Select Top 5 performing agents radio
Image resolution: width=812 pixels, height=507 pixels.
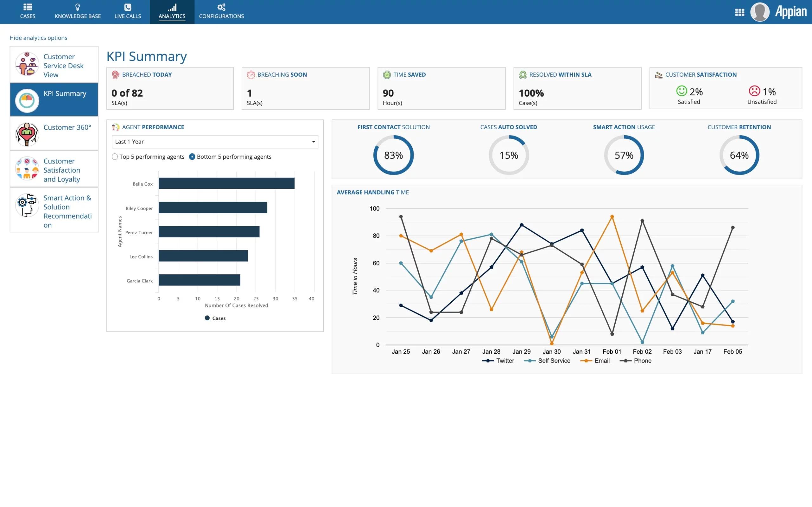(x=115, y=157)
